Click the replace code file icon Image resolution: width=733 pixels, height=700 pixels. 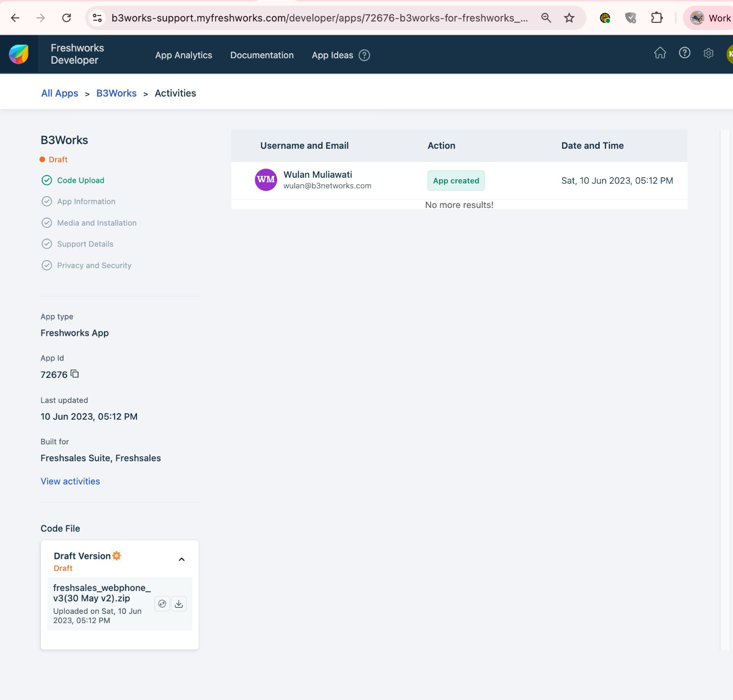tap(162, 604)
